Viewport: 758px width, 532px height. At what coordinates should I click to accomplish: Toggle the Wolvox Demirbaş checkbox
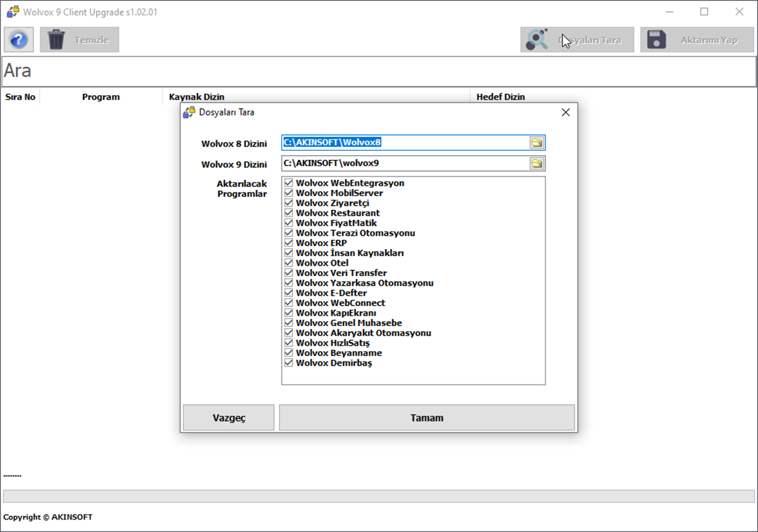tap(289, 363)
